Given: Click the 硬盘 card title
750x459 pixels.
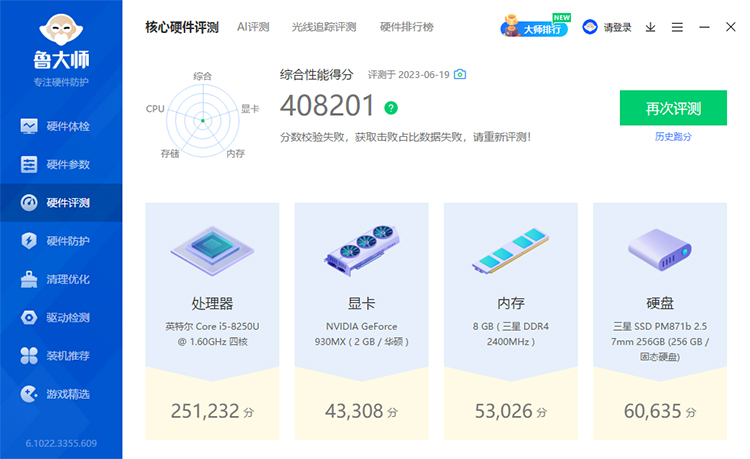Looking at the screenshot, I should coord(660,303).
